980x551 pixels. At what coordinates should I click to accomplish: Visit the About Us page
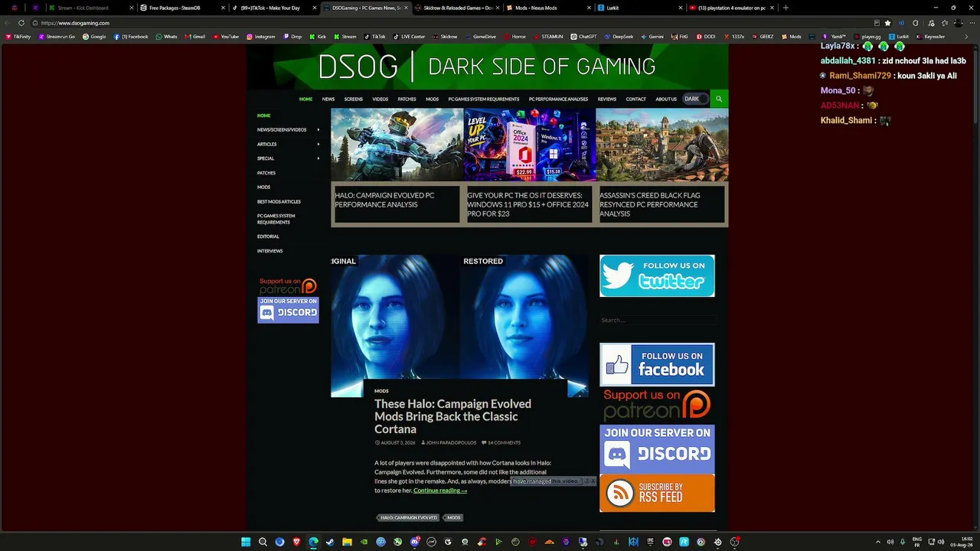pos(666,99)
